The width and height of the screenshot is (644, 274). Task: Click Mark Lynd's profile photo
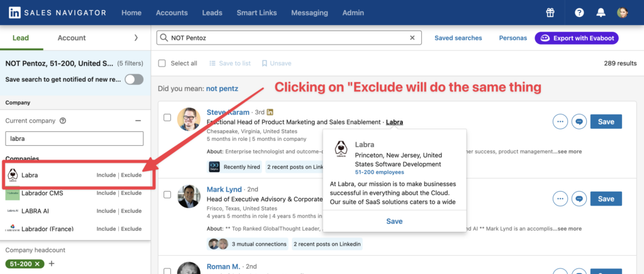click(x=189, y=197)
